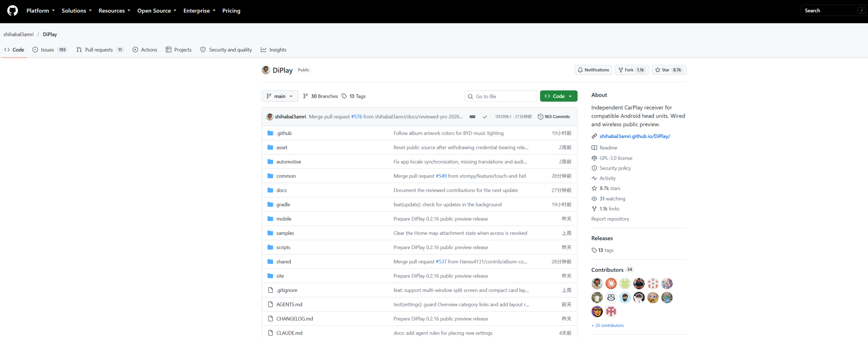Click the green check commit status icon
This screenshot has width=868, height=337.
point(485,117)
